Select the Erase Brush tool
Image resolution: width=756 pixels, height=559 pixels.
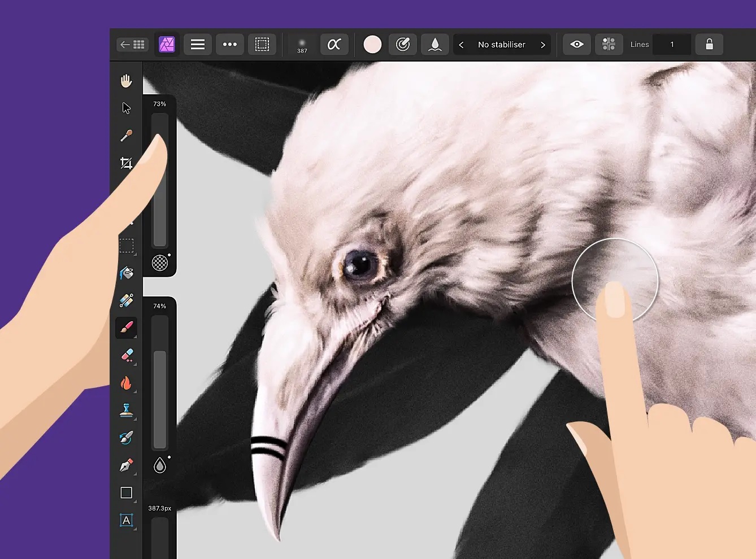click(x=127, y=355)
